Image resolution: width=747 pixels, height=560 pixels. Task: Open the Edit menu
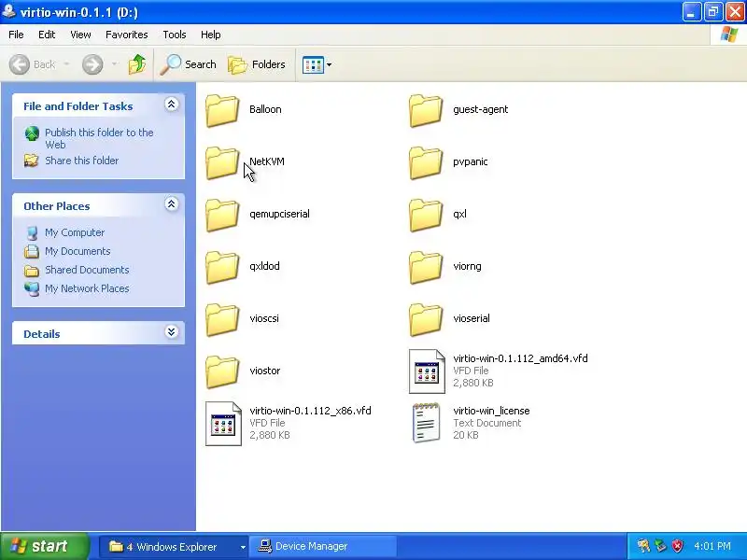pyautogui.click(x=47, y=35)
